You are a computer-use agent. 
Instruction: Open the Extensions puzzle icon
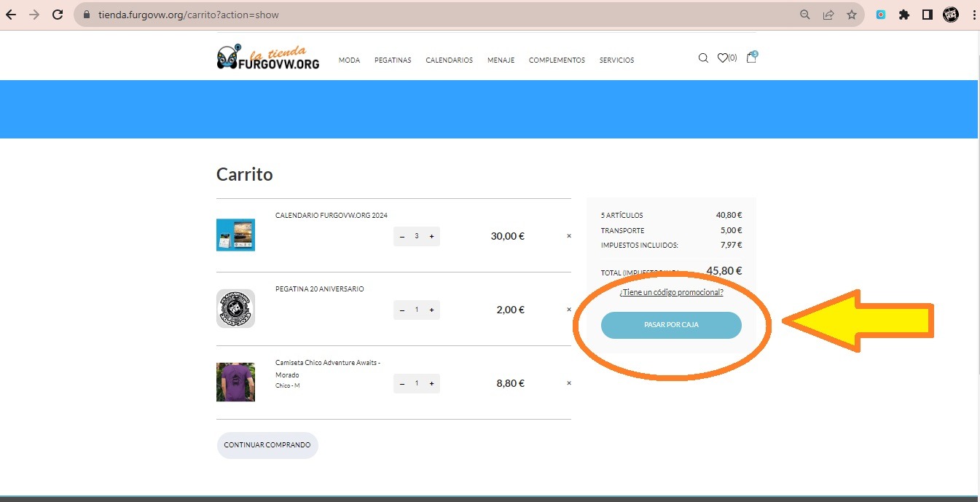pyautogui.click(x=904, y=15)
